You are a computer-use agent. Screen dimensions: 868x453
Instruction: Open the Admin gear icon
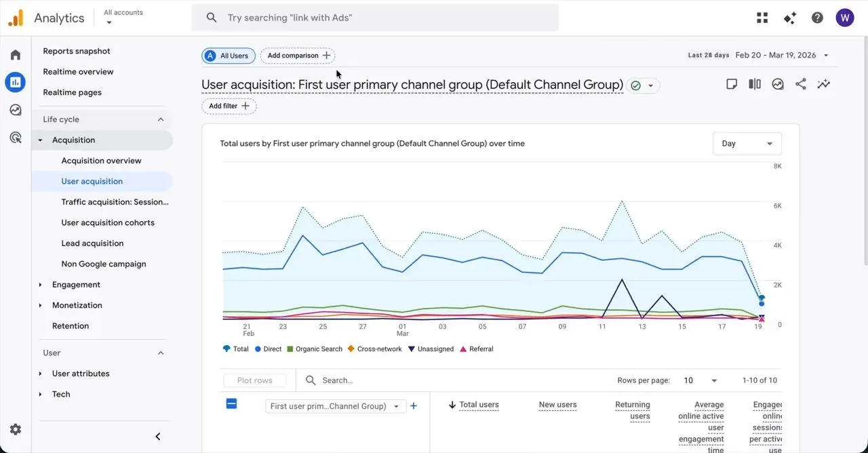coord(15,429)
